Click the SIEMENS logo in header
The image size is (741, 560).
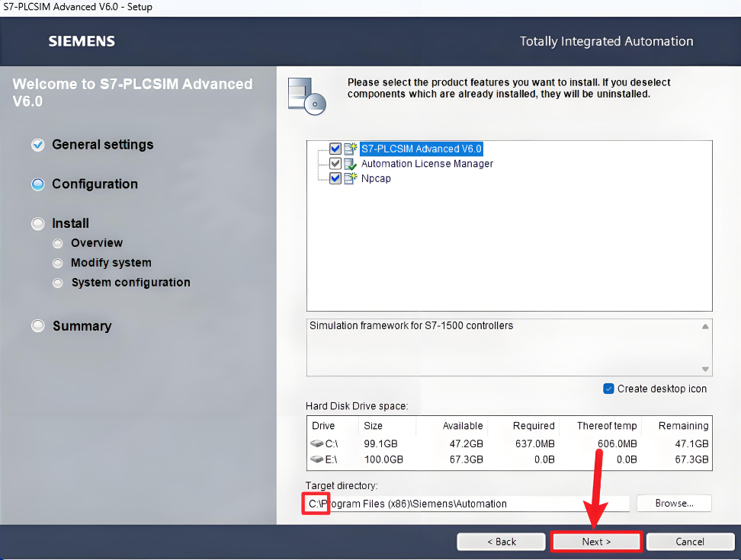82,41
